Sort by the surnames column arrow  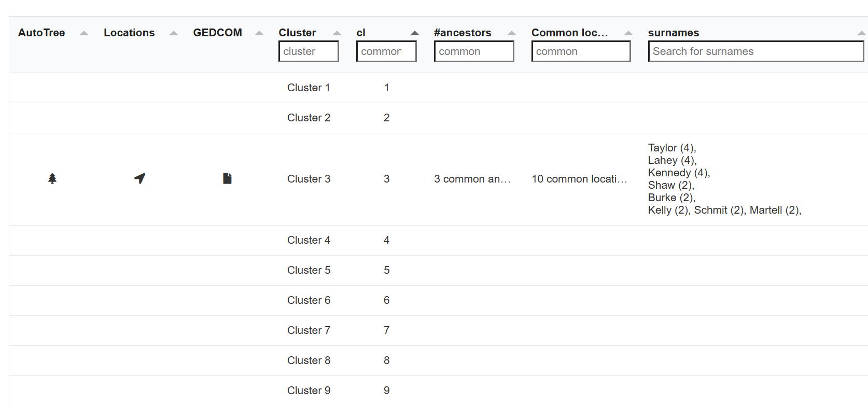pyautogui.click(x=861, y=33)
